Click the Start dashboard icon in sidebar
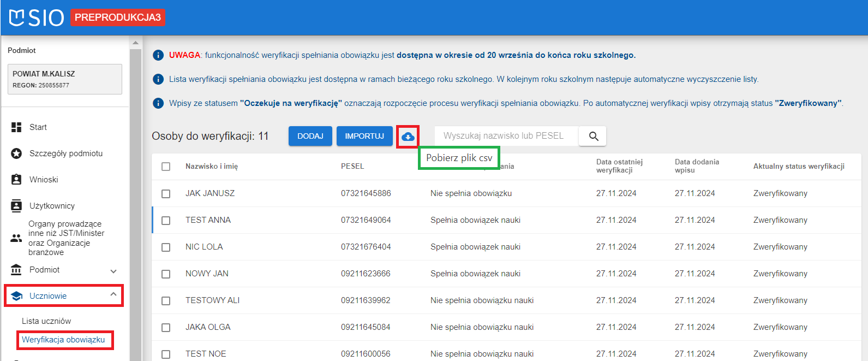The image size is (868, 361). 16,127
